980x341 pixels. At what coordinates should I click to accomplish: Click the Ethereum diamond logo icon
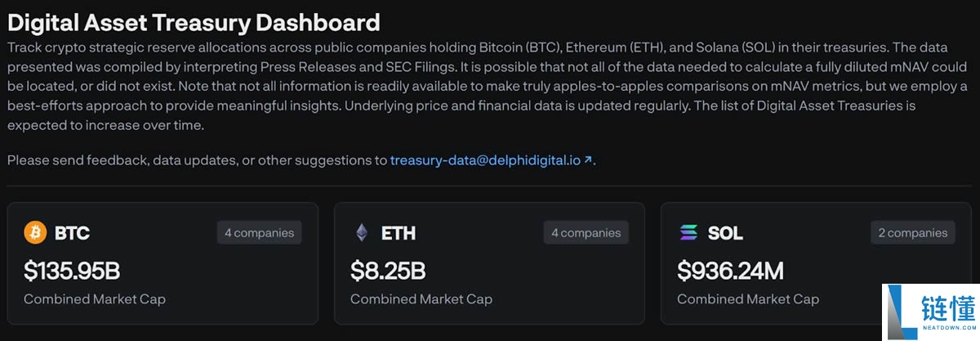pyautogui.click(x=361, y=233)
